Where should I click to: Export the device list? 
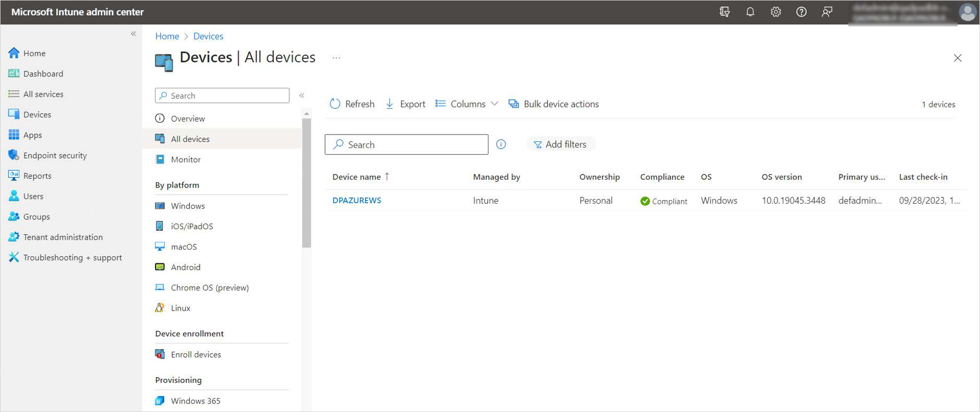pos(405,104)
